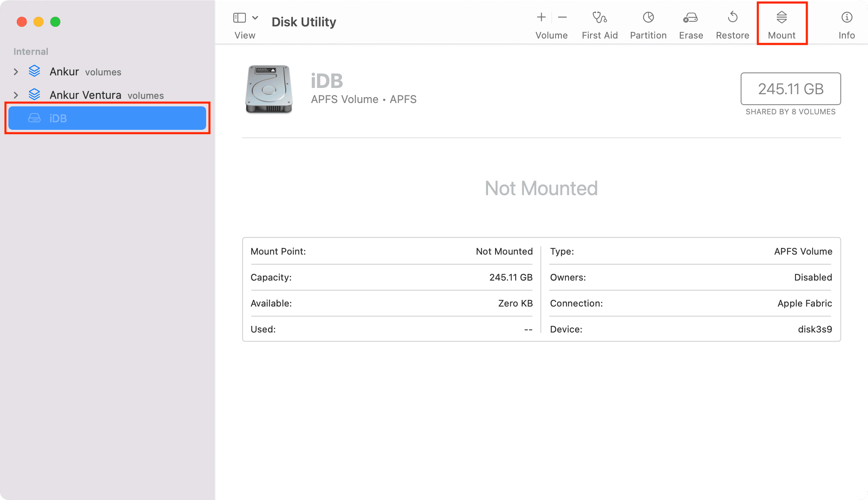This screenshot has height=500, width=868.
Task: Expand the Ankur volumes container
Action: pyautogui.click(x=16, y=72)
